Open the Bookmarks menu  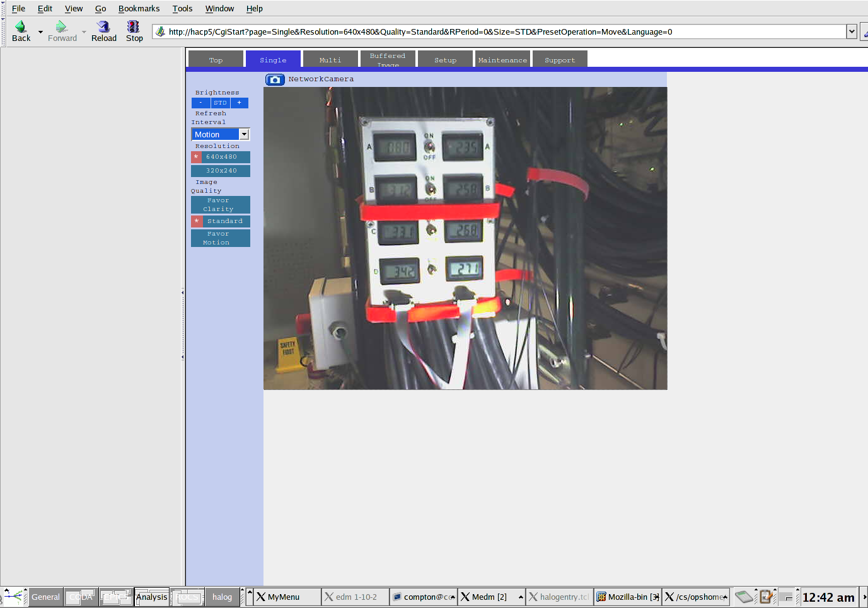139,8
